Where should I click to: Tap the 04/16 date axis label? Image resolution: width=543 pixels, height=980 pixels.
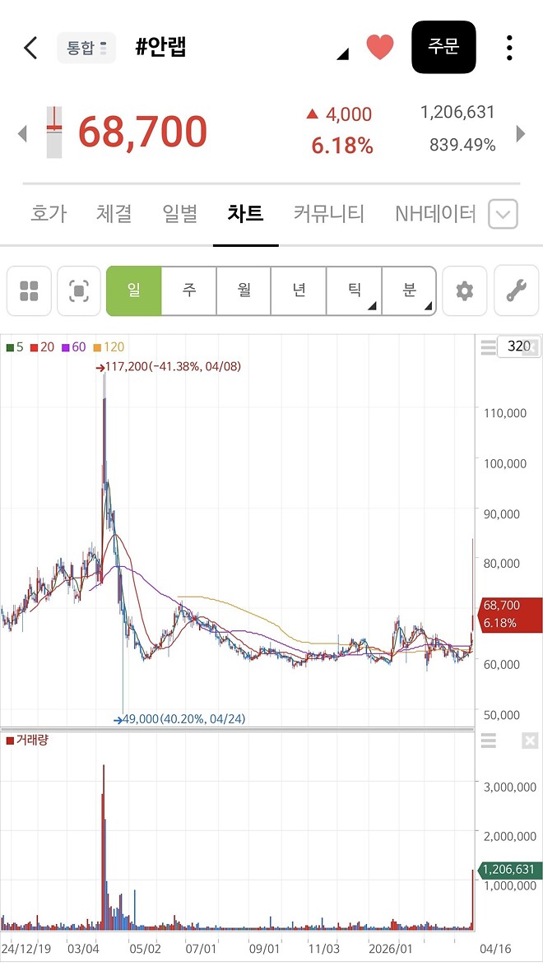pos(495,948)
